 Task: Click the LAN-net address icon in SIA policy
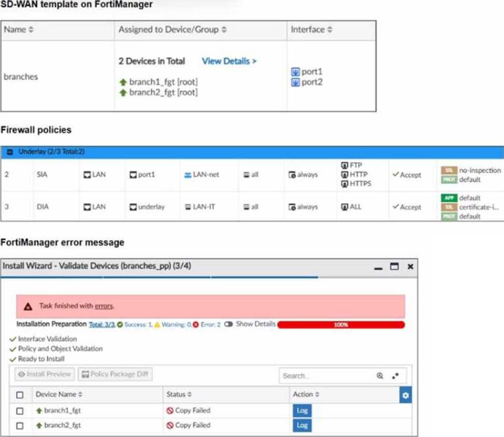[188, 175]
